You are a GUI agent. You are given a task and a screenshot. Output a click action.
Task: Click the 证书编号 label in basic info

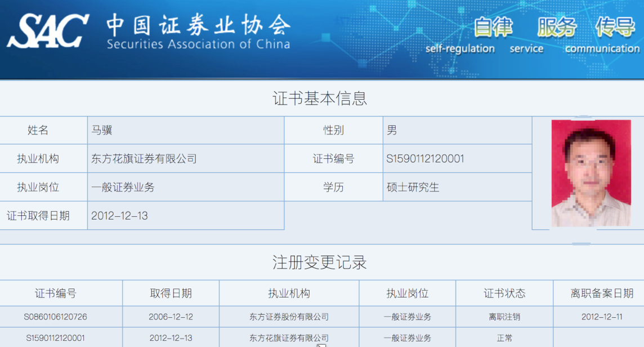[333, 159]
